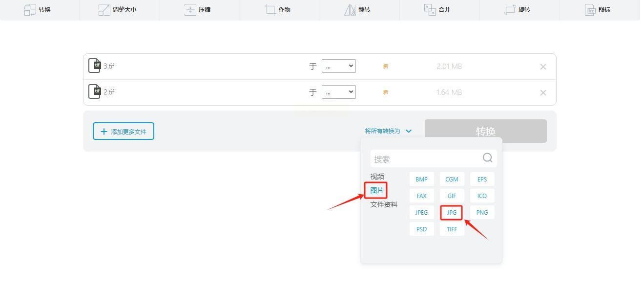The width and height of the screenshot is (644, 291).
Task: Click the search magnifier icon
Action: point(487,157)
